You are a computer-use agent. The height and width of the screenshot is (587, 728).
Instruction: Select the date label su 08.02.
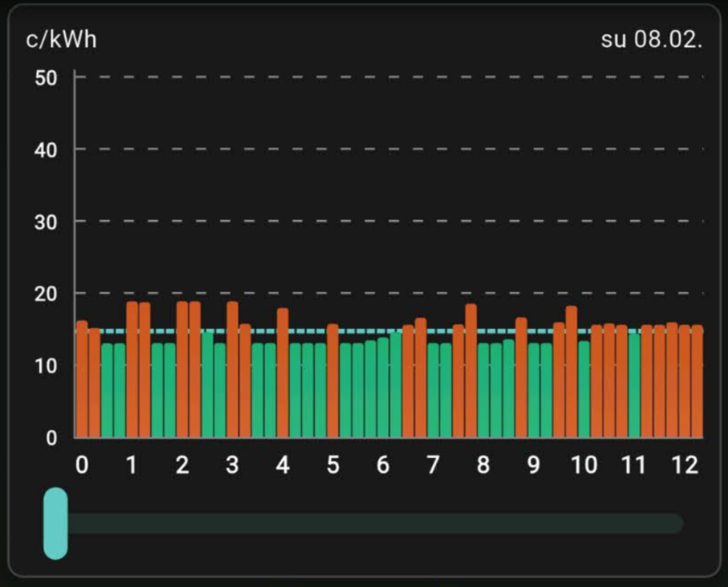[651, 40]
